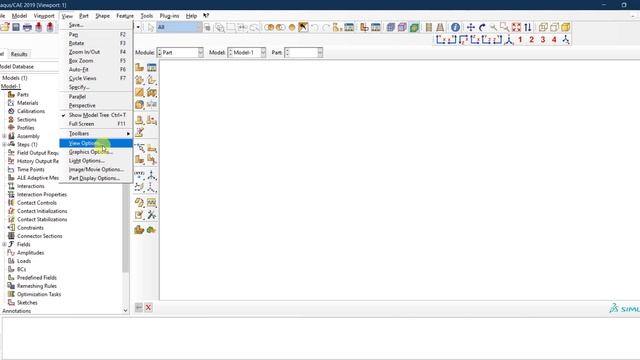640x360 pixels.
Task: Open the Part Manager icon
Action: [x=151, y=68]
